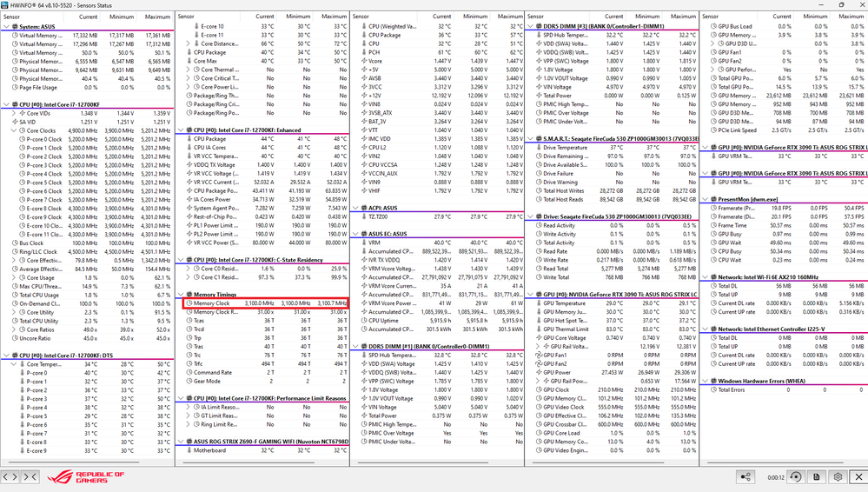
Task: Start logging with the document icon
Action: click(x=817, y=477)
